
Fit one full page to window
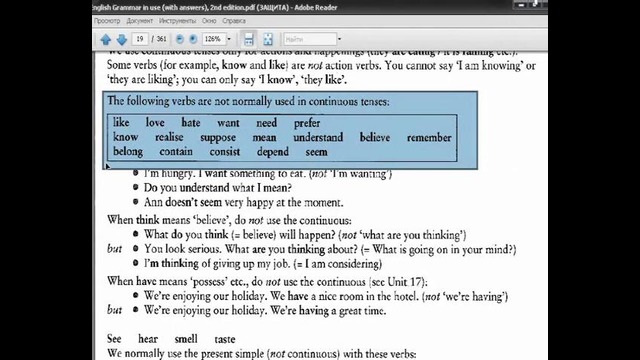point(268,40)
